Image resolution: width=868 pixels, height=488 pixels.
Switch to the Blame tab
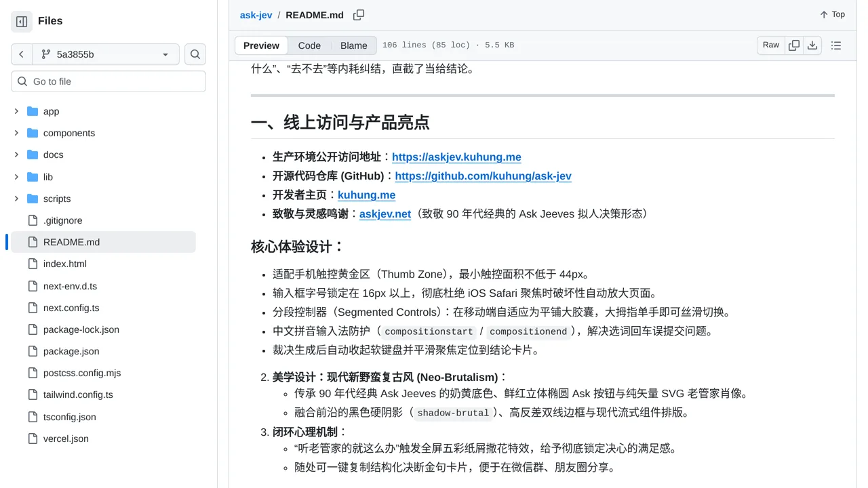pos(353,45)
